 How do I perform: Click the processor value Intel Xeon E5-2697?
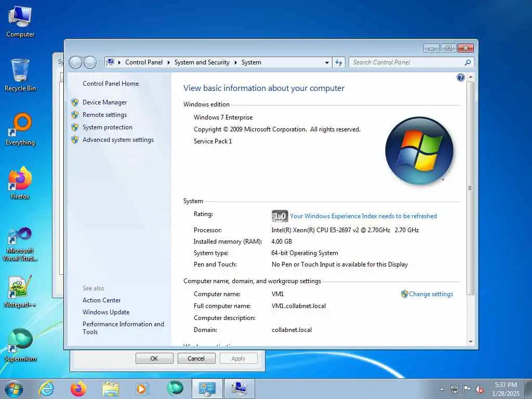[345, 230]
